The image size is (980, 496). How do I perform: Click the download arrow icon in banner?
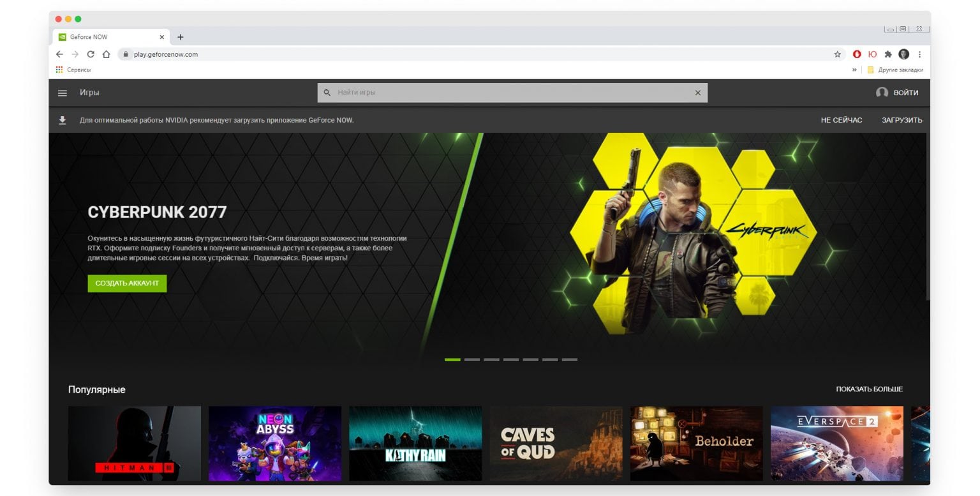[63, 120]
